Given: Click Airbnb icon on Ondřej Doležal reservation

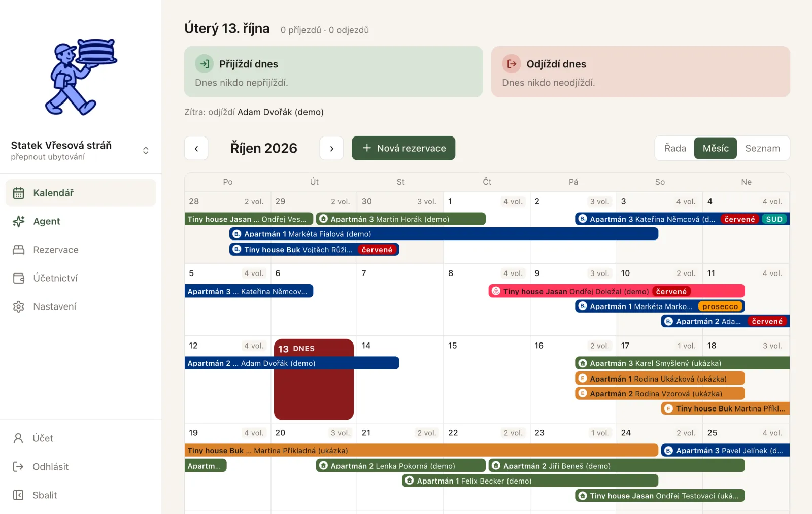Looking at the screenshot, I should coord(496,291).
